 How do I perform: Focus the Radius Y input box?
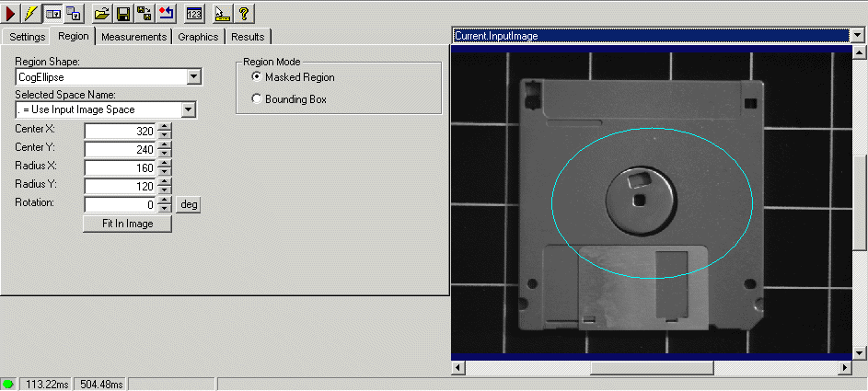[x=121, y=186]
